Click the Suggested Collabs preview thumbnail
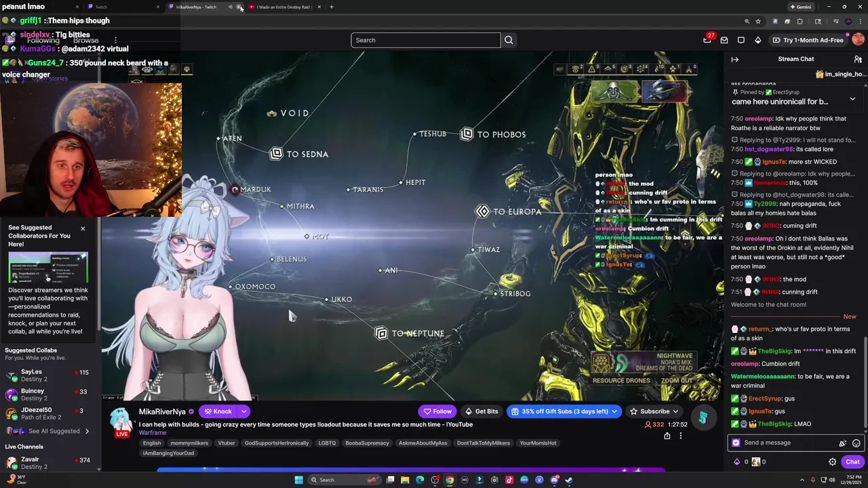Viewport: 868px width, 488px height. click(48, 268)
